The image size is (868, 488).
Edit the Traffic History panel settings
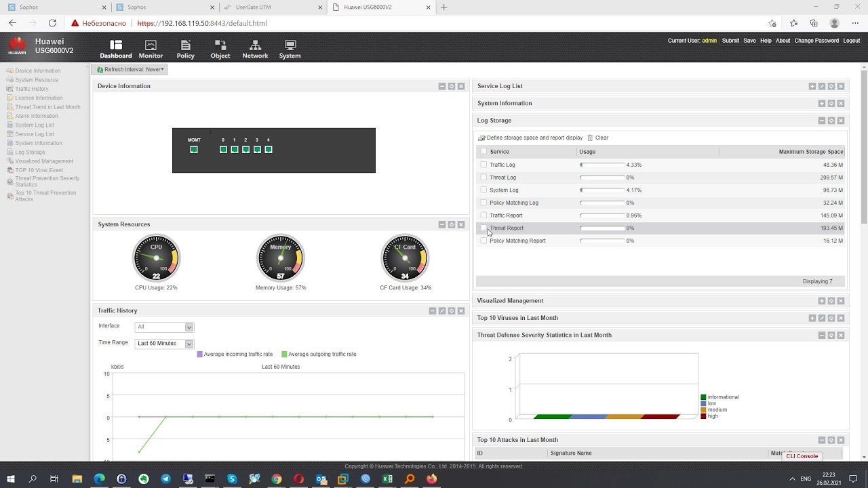(x=442, y=311)
